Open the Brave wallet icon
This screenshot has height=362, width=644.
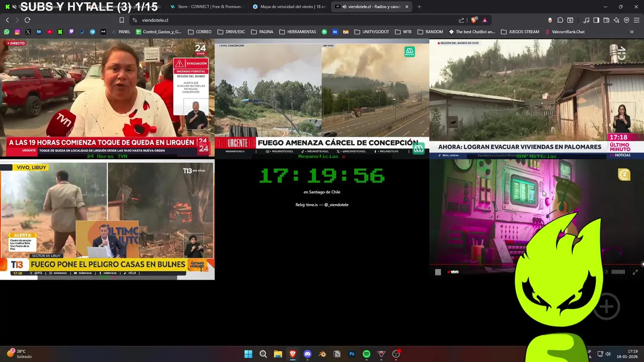coord(606,20)
